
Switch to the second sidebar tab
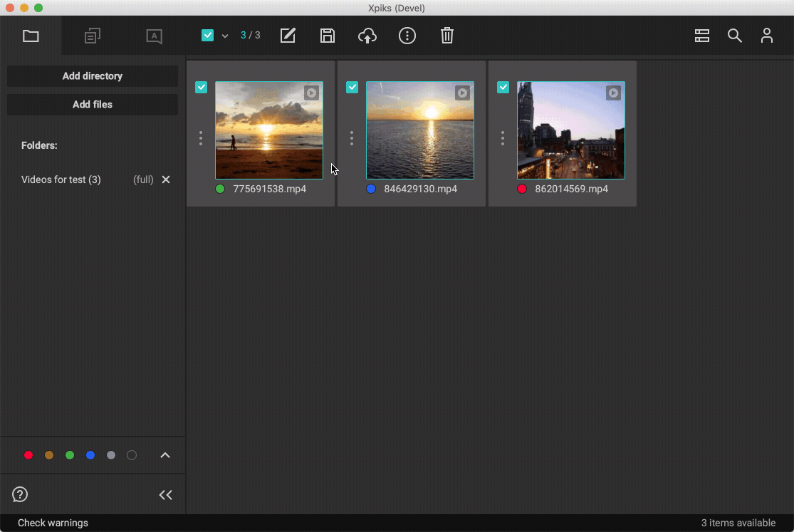point(93,36)
